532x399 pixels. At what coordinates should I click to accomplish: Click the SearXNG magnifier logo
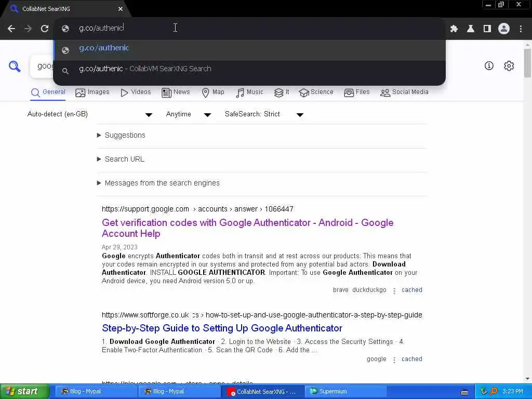[15, 66]
